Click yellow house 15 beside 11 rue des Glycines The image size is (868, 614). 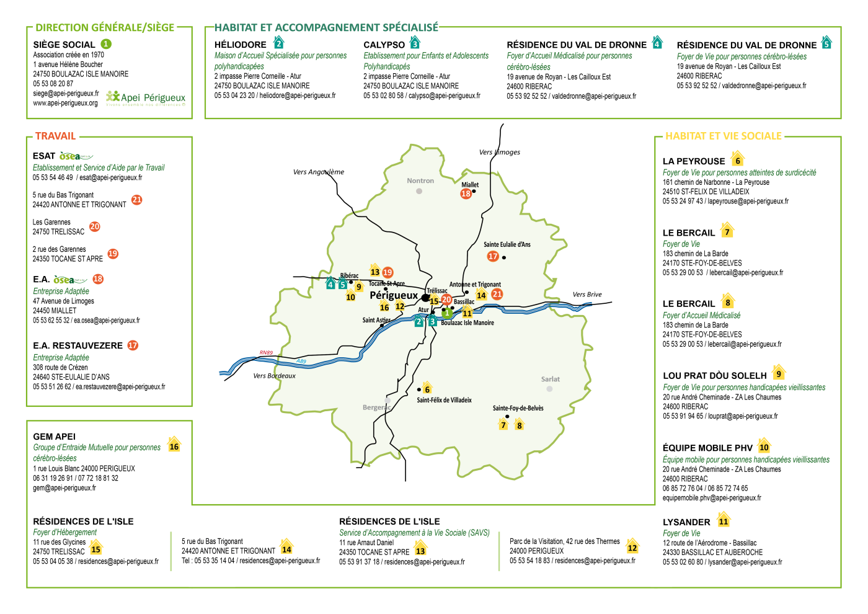(95, 548)
